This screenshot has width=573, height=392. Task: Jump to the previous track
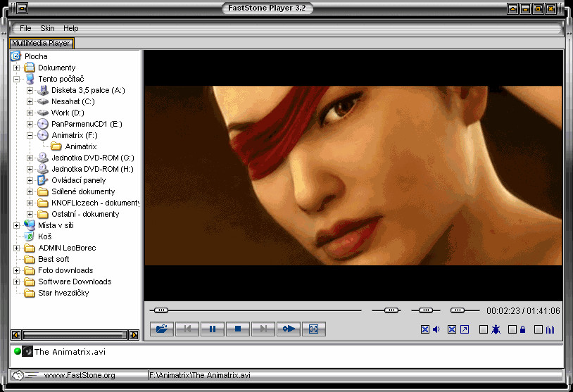[x=187, y=329]
